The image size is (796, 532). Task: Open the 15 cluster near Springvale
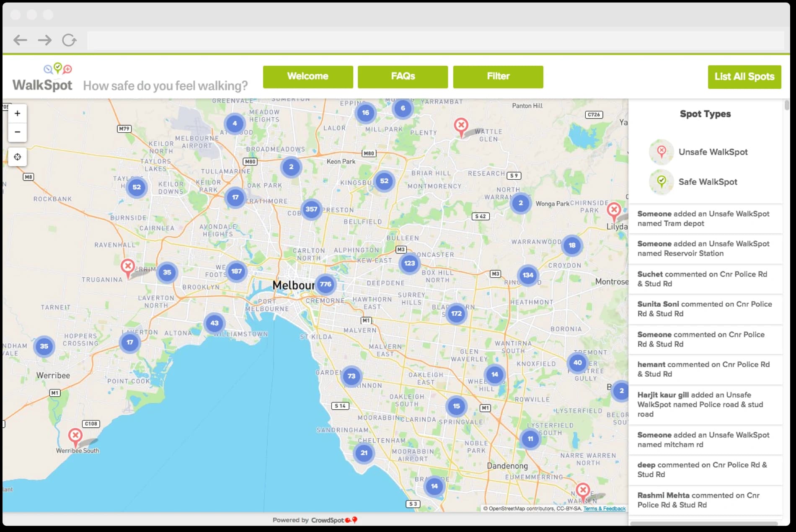[x=456, y=406]
